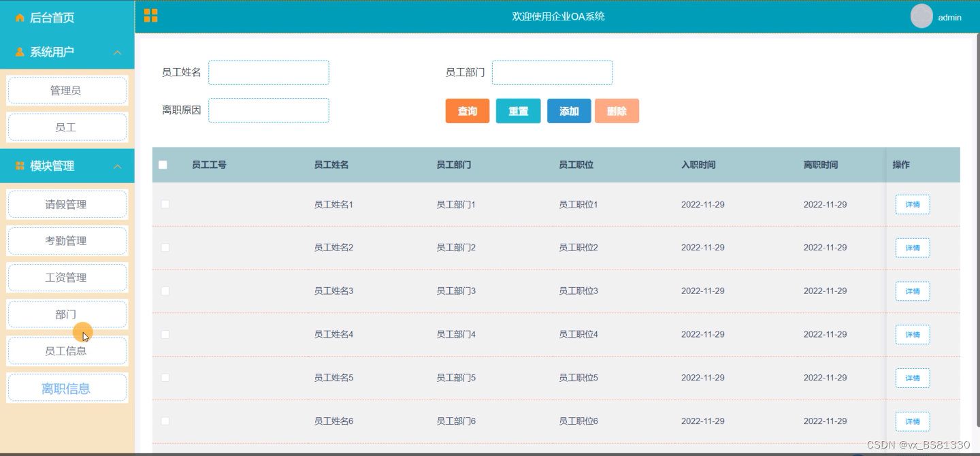Click the 员工部门1 table cell
The height and width of the screenshot is (456, 980).
(x=456, y=204)
